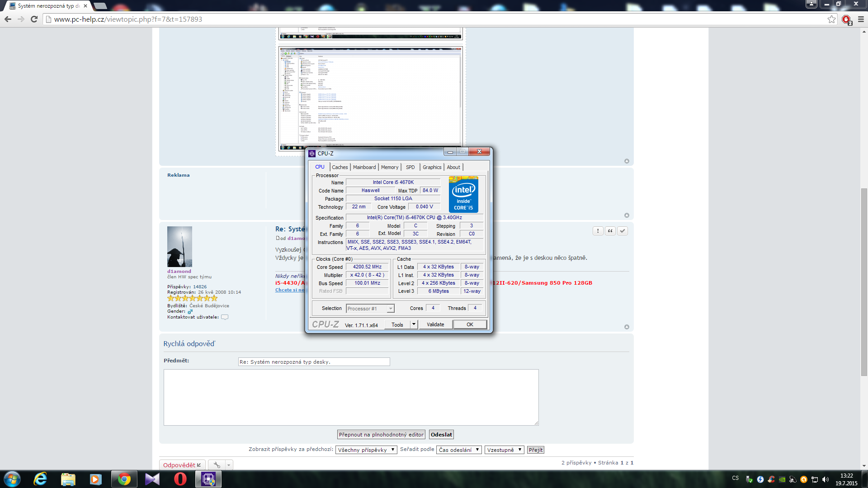The height and width of the screenshot is (488, 868).
Task: Expand the Všechny příspěvky dropdown
Action: tap(366, 450)
